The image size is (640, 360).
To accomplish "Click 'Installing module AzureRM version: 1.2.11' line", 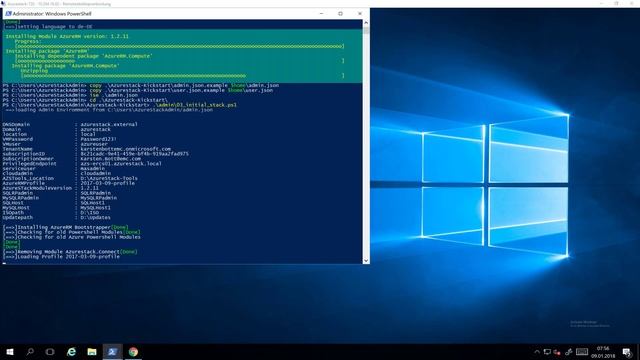I will pos(67,36).
